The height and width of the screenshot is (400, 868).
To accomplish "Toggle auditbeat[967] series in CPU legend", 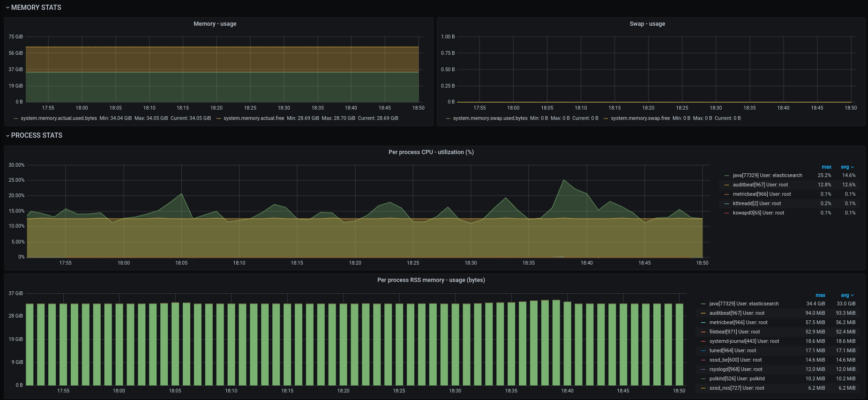I will (x=760, y=185).
